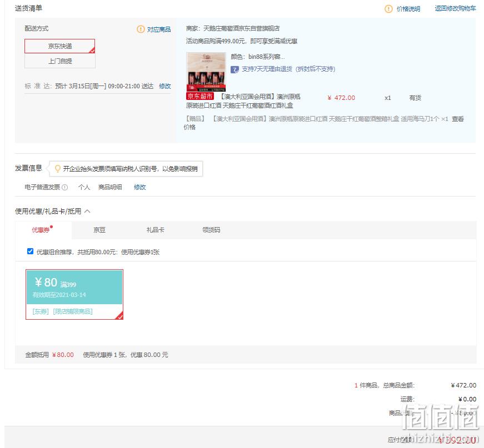Select the ¥80 满399 coupon card

[74, 294]
